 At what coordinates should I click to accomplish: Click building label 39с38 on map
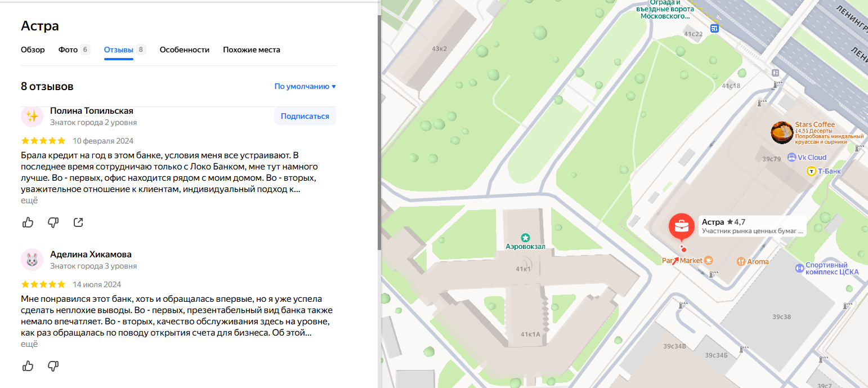(782, 318)
